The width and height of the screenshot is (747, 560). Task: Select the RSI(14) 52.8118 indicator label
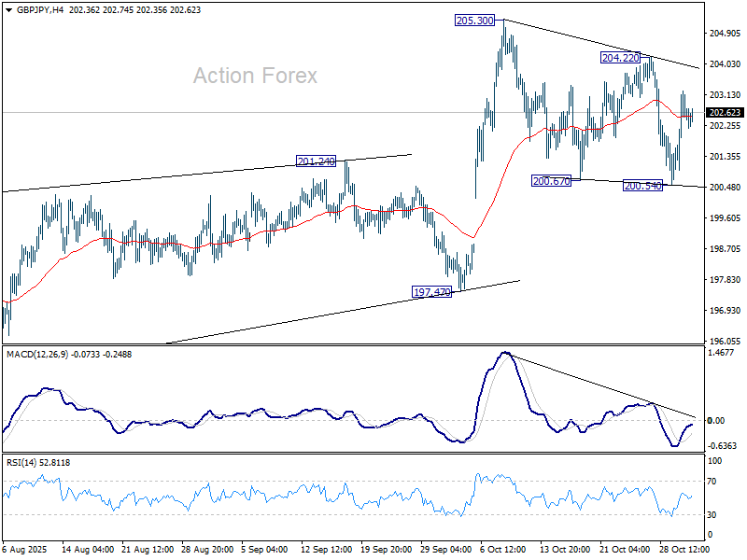point(38,463)
